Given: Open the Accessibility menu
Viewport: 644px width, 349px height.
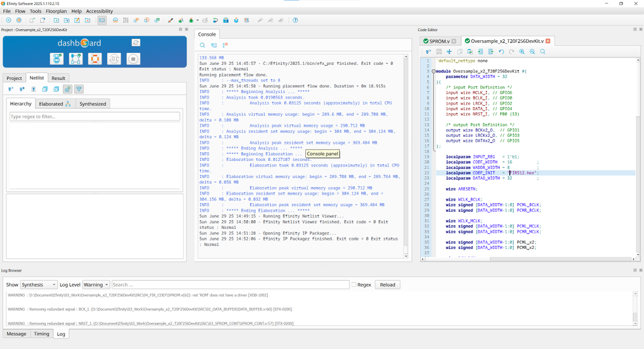Looking at the screenshot, I should [x=100, y=11].
